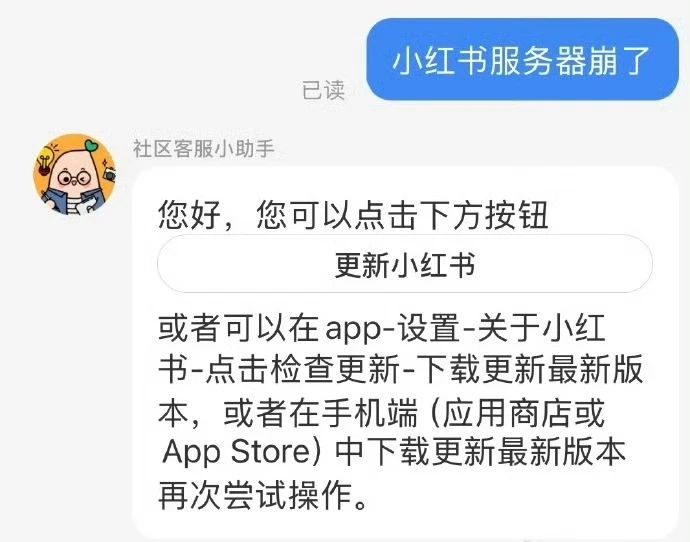Click the blue striped jacket on avatar

coord(75,201)
